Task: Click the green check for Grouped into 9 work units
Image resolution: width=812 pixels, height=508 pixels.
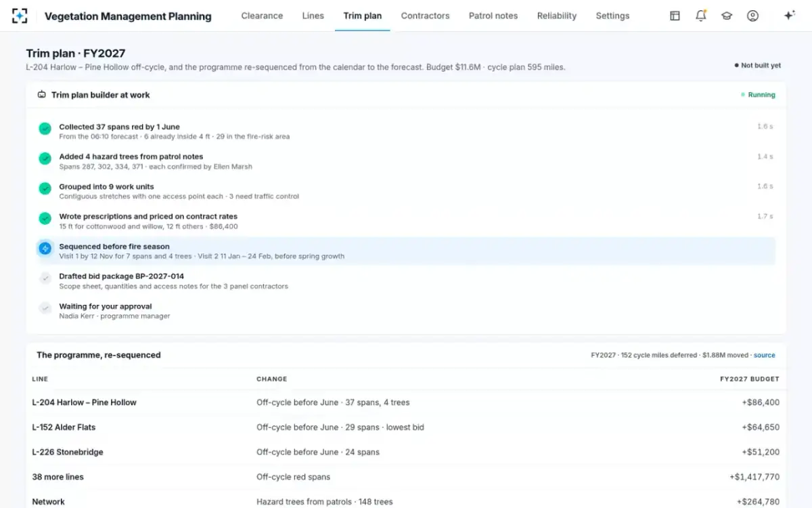Action: 45,188
